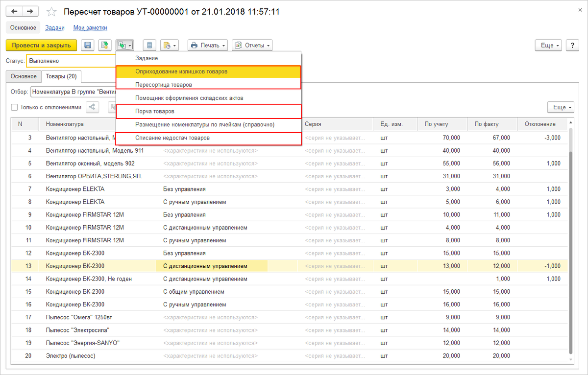588x375 pixels.
Task: Open the Задачи navigation link
Action: pyautogui.click(x=54, y=27)
